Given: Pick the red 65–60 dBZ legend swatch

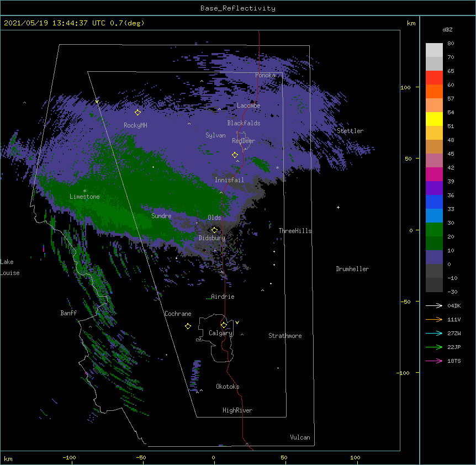Looking at the screenshot, I should [434, 78].
